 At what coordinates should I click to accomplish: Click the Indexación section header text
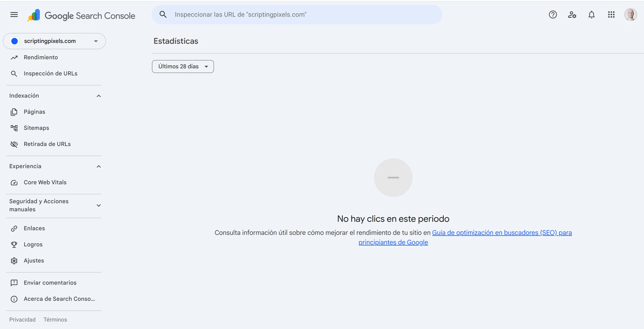24,96
